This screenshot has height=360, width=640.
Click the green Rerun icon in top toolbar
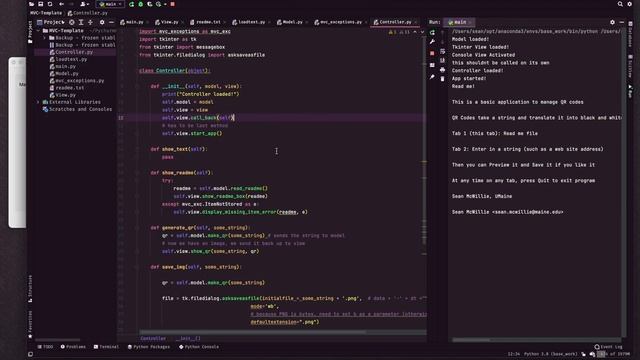(x=131, y=4)
